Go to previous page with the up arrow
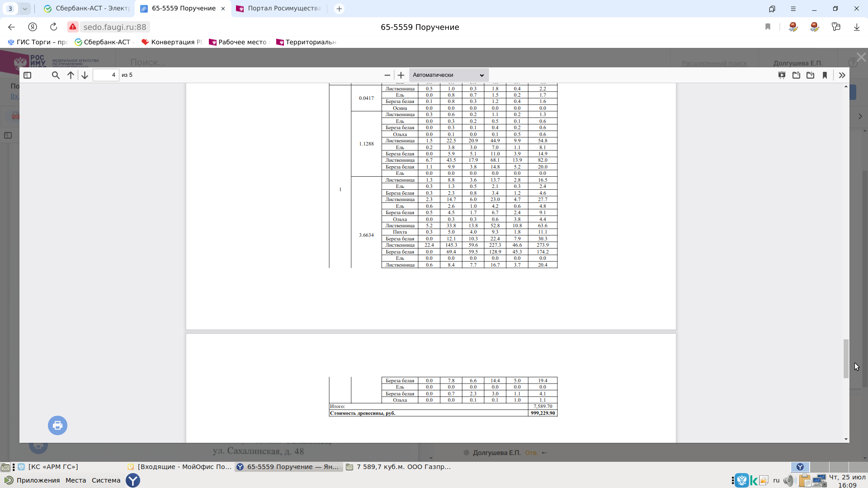The width and height of the screenshot is (868, 488). [71, 75]
